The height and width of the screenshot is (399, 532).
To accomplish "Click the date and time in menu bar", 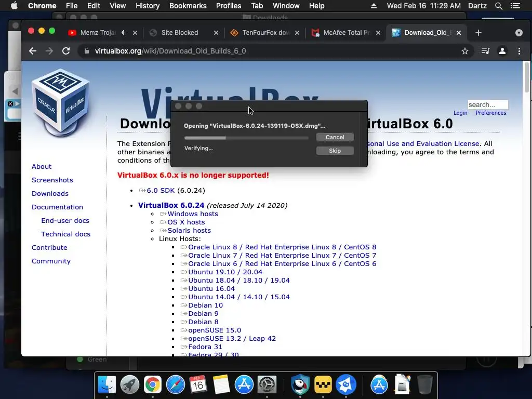I will pos(424,6).
